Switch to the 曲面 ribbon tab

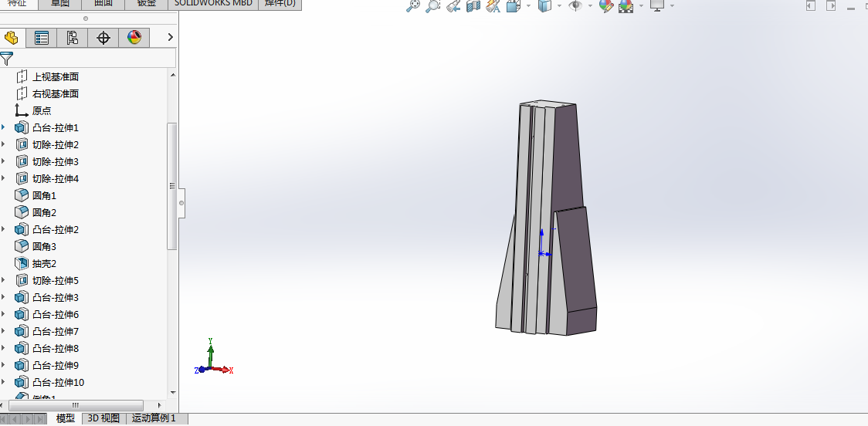(103, 4)
